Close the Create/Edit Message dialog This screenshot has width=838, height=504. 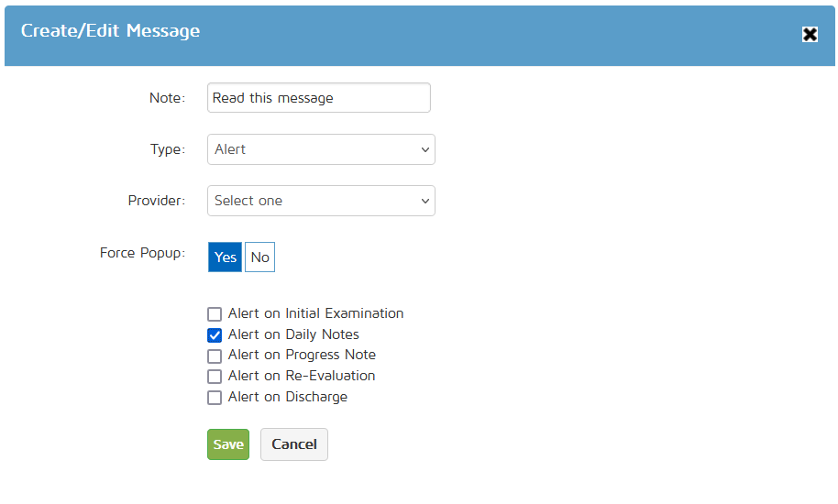[x=810, y=35]
